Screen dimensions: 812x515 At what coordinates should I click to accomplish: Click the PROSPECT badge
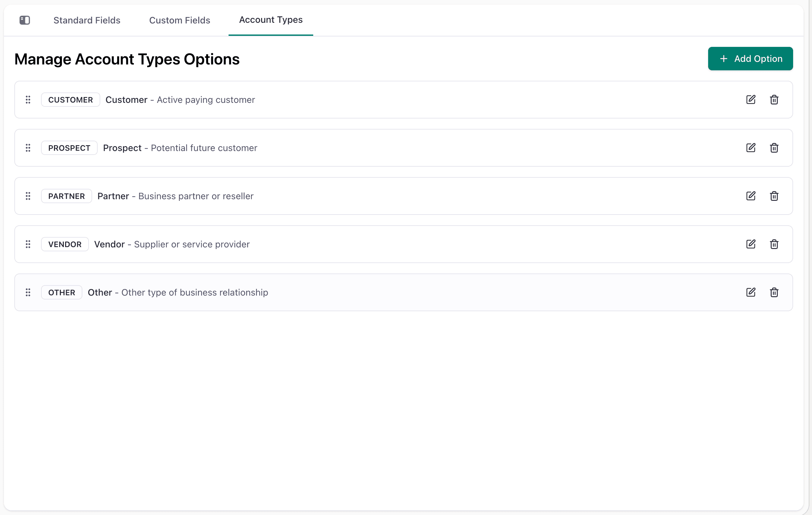[x=69, y=148]
